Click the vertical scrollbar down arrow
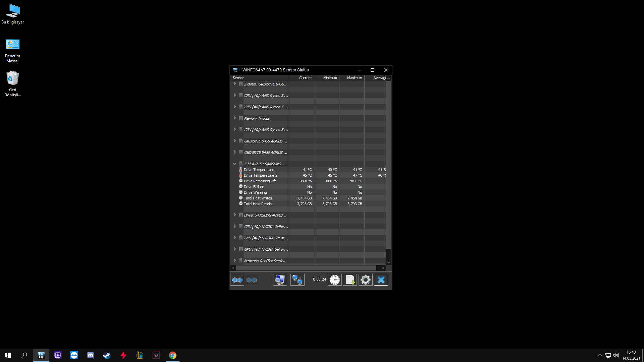Image resolution: width=644 pixels, height=362 pixels. click(388, 262)
